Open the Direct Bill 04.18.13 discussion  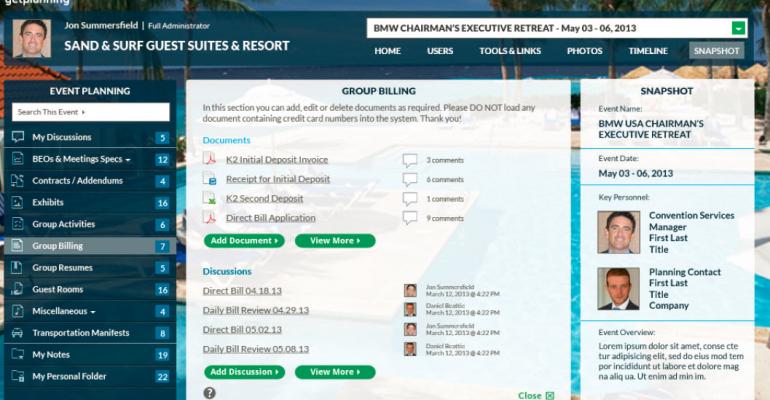(242, 291)
